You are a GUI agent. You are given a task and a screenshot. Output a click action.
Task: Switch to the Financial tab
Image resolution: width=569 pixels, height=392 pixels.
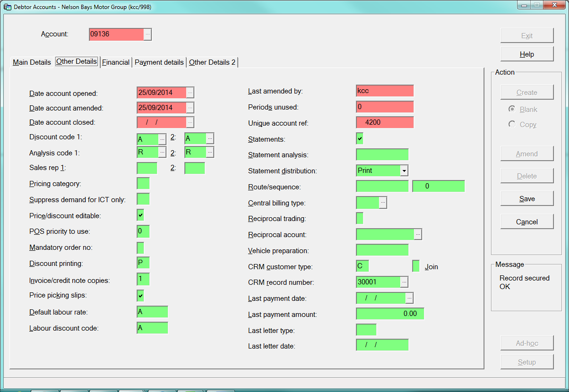116,62
